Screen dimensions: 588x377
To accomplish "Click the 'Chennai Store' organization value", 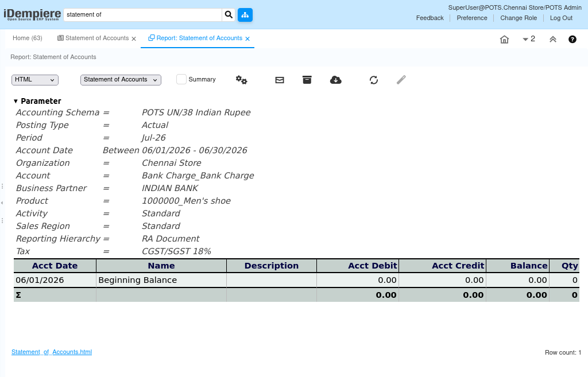I will click(171, 163).
